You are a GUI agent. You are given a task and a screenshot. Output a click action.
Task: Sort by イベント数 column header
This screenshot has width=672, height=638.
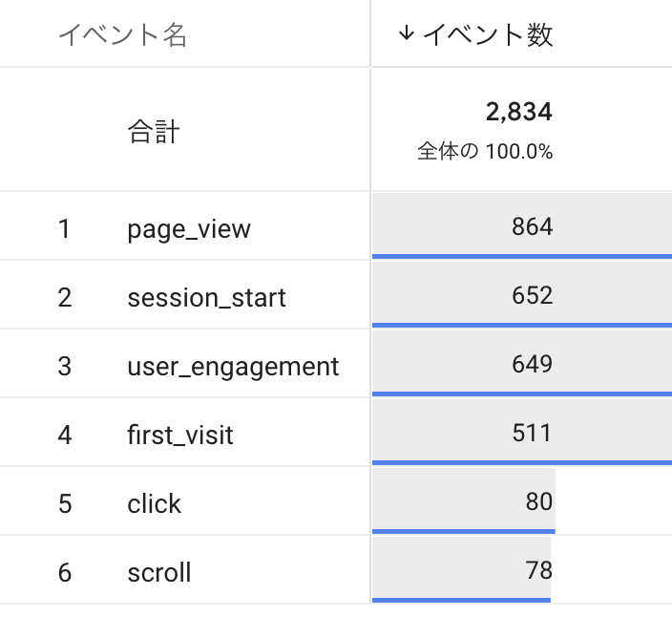tap(487, 35)
